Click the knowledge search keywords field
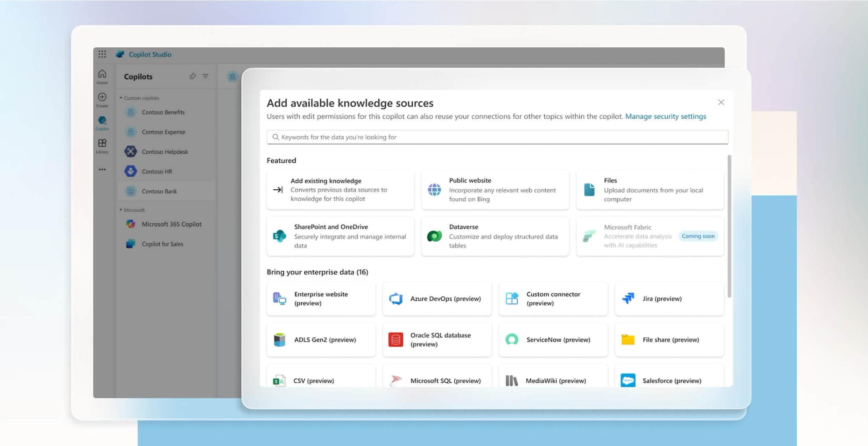 pos(497,137)
